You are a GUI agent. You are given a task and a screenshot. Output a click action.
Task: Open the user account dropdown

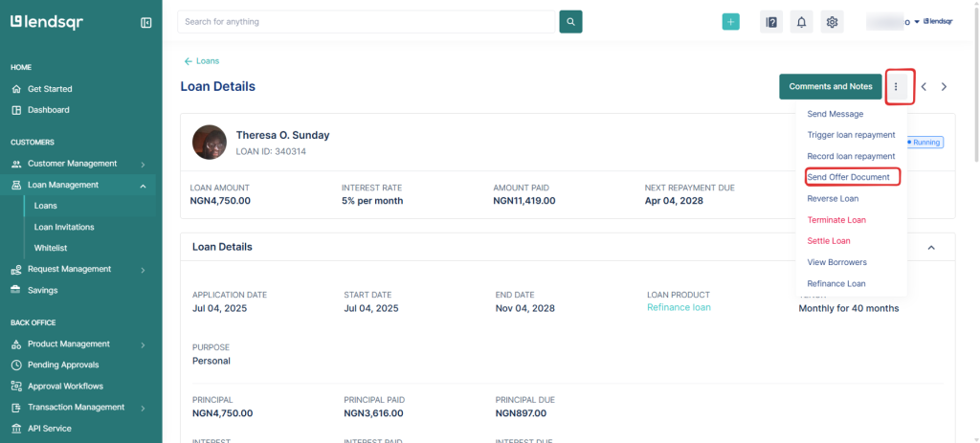click(x=916, y=21)
